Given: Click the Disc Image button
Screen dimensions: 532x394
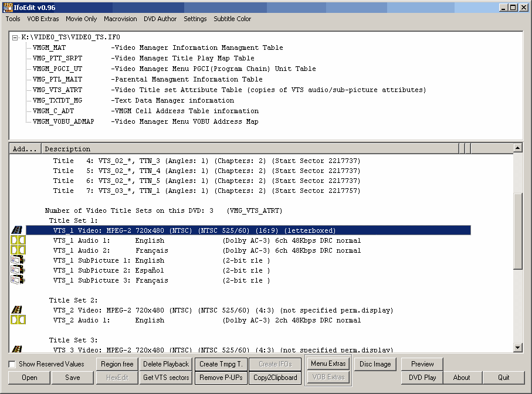Looking at the screenshot, I should (375, 364).
